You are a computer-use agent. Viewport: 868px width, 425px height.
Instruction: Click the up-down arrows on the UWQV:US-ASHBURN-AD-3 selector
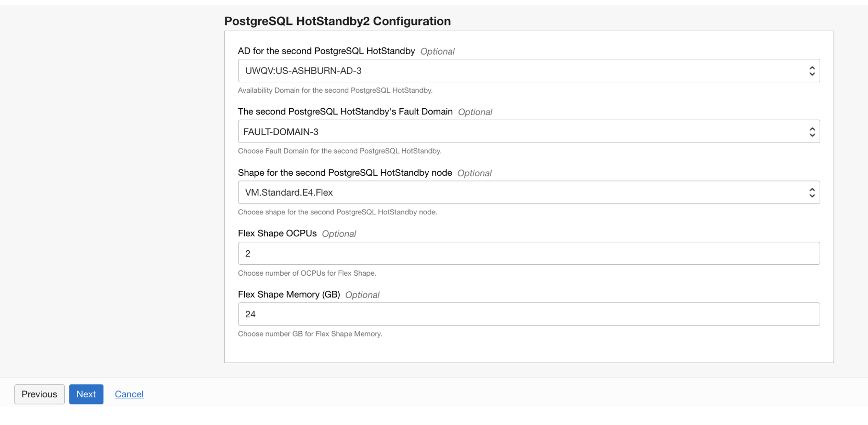(x=811, y=71)
